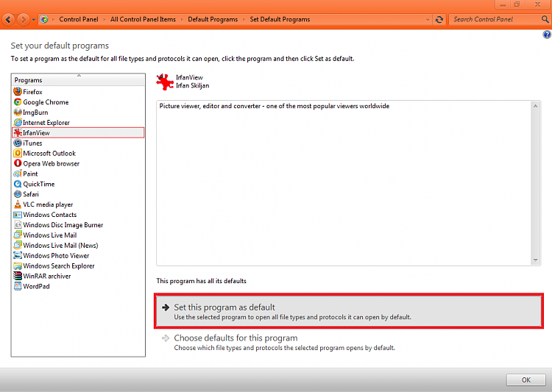The image size is (552, 392).
Task: Click the Google Chrome icon in list
Action: click(x=18, y=101)
